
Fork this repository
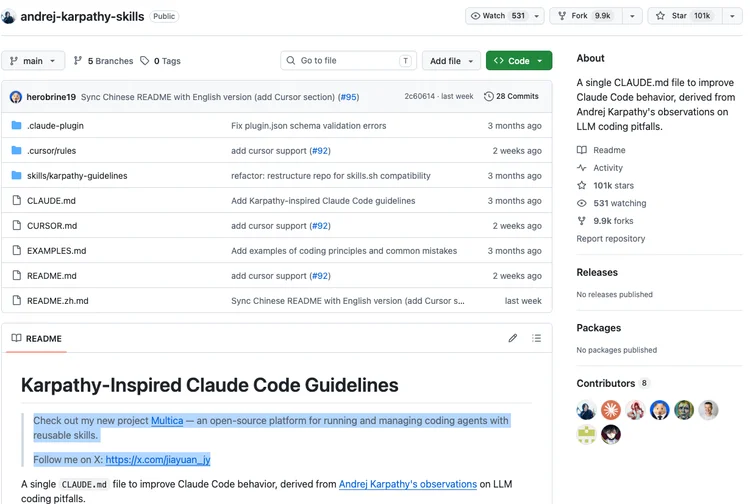click(585, 16)
